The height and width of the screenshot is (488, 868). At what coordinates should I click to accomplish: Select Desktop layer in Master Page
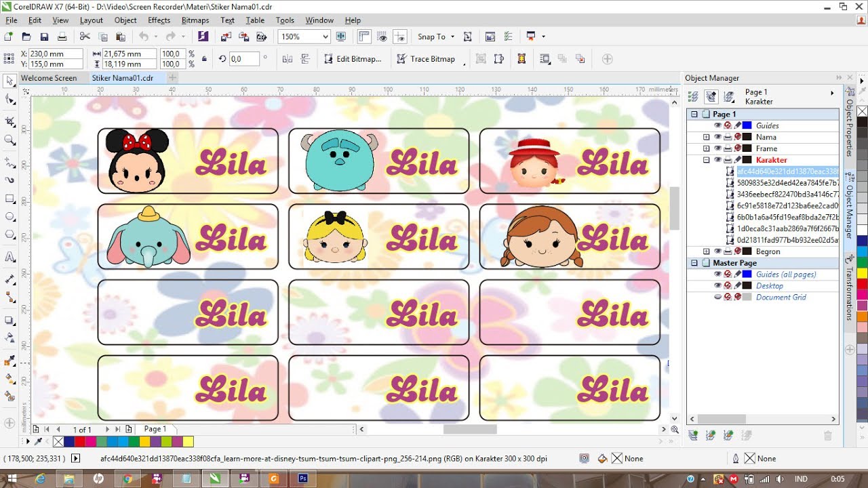click(770, 286)
